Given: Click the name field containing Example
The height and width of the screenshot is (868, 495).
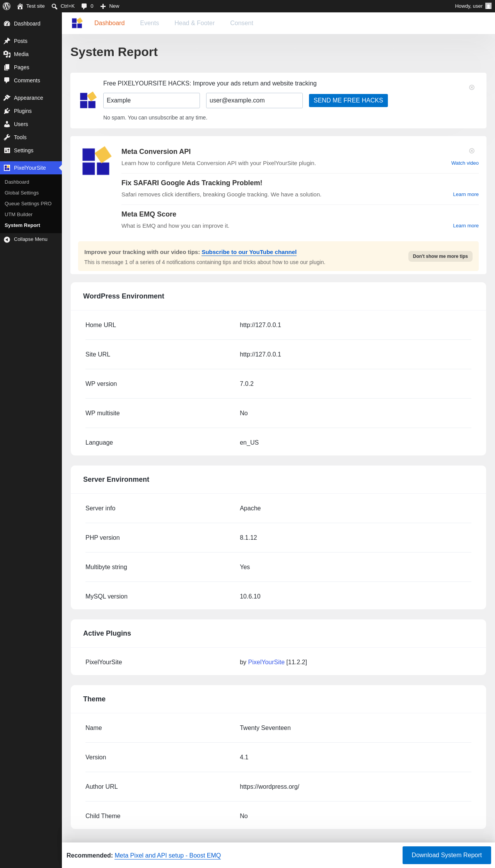Looking at the screenshot, I should point(152,101).
